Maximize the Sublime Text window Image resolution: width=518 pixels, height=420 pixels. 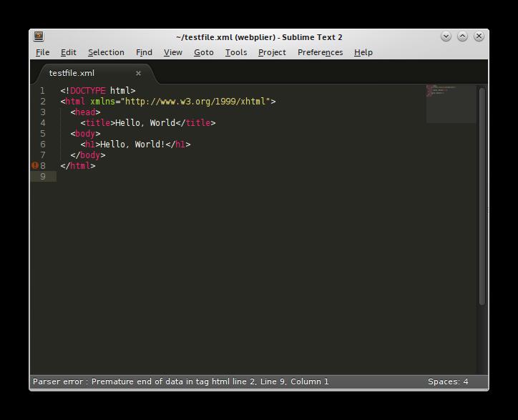[462, 36]
